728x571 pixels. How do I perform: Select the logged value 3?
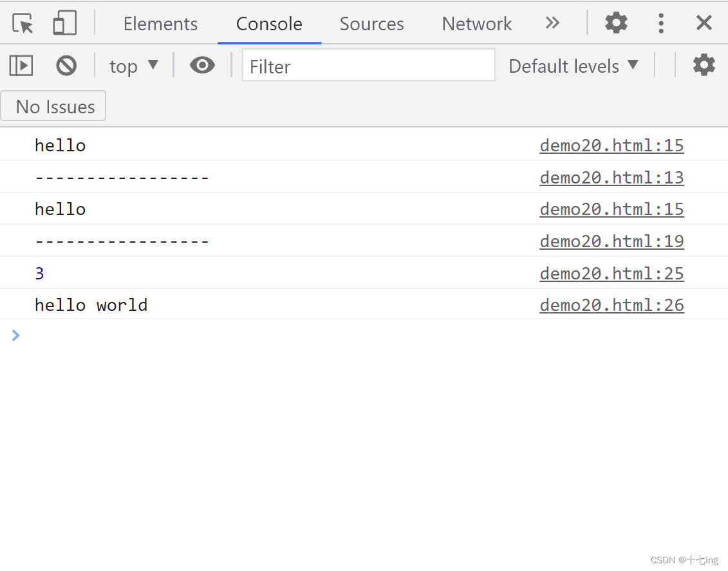tap(39, 274)
